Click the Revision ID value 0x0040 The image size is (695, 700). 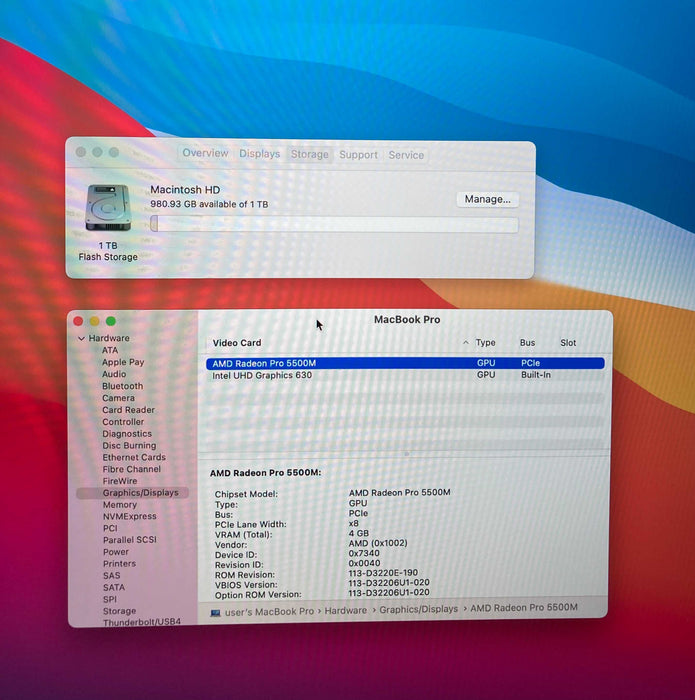(365, 563)
